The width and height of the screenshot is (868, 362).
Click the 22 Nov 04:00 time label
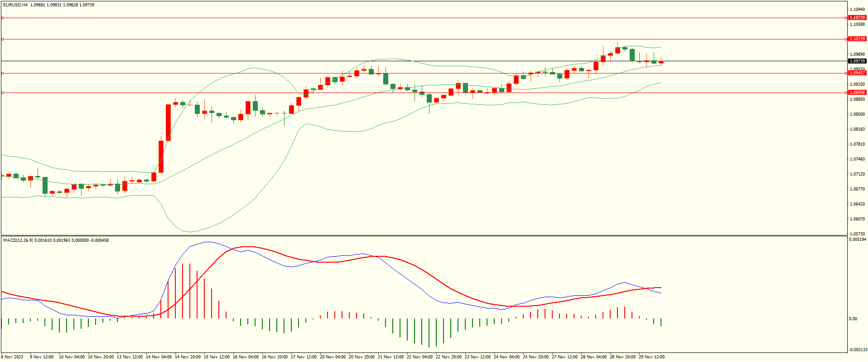click(420, 357)
